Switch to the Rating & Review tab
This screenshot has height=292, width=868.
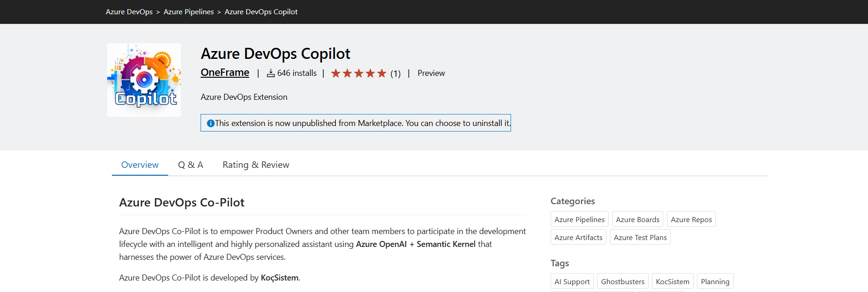[x=256, y=165]
